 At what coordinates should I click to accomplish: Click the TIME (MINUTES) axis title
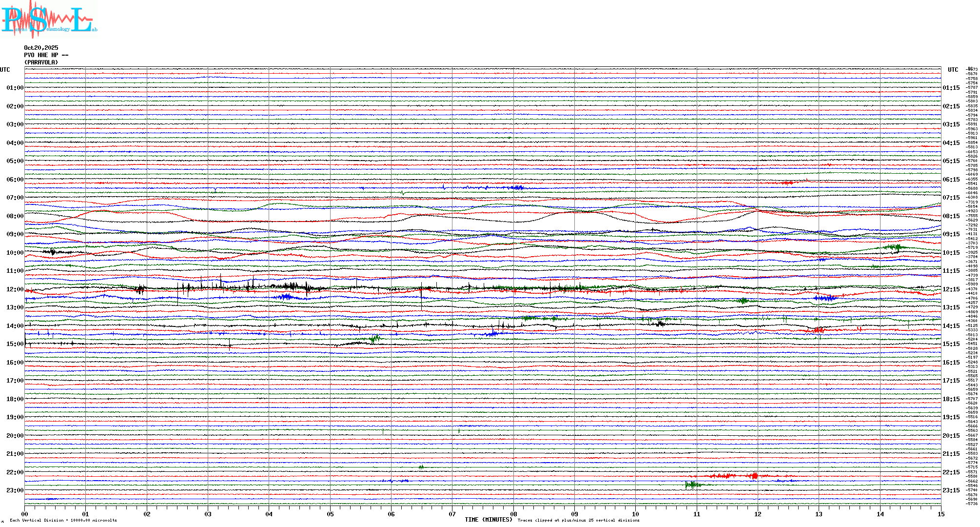tap(489, 520)
